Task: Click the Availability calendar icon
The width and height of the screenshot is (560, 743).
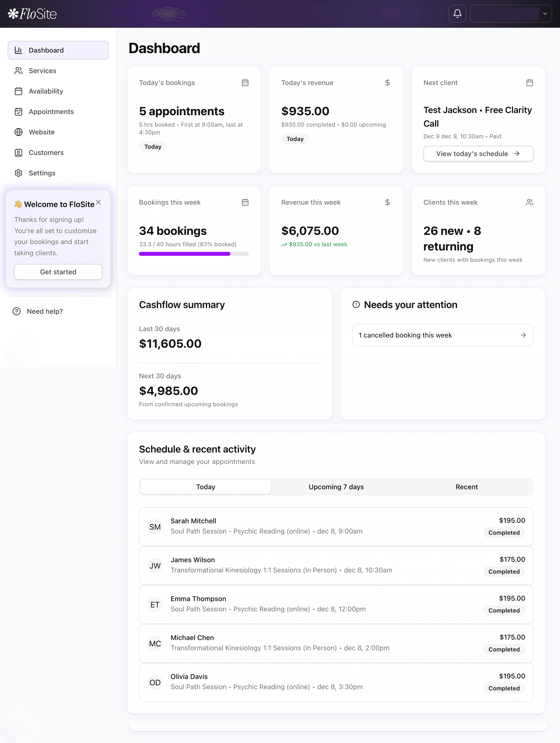Action: pyautogui.click(x=19, y=91)
